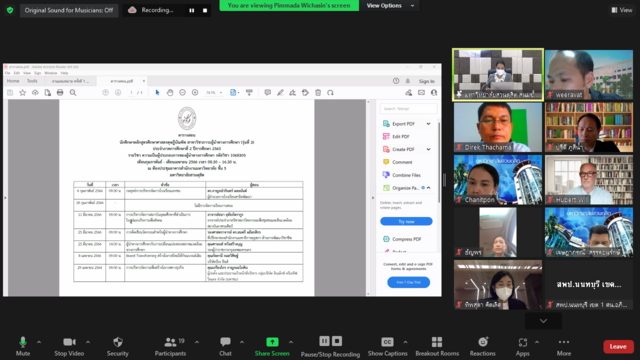Open the Participants panel
This screenshot has height=360, width=640.
point(170,346)
